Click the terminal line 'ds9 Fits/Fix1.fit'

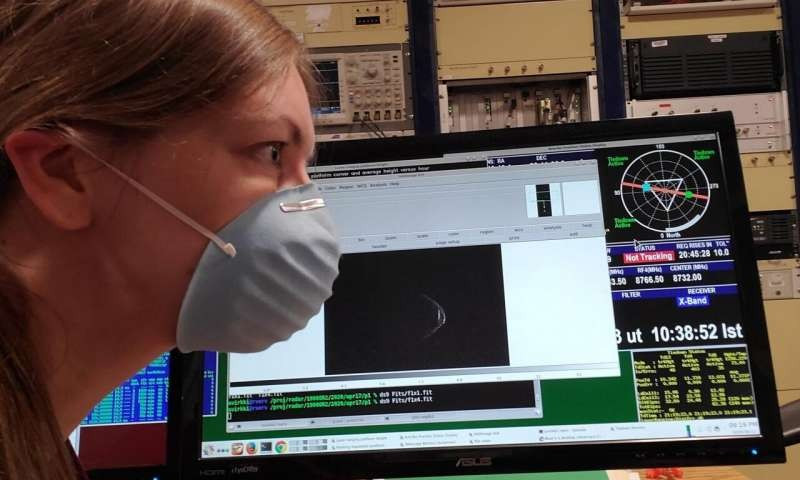406,394
